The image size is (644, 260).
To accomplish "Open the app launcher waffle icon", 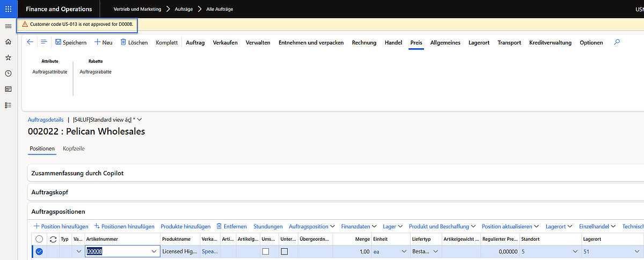I will tap(8, 9).
